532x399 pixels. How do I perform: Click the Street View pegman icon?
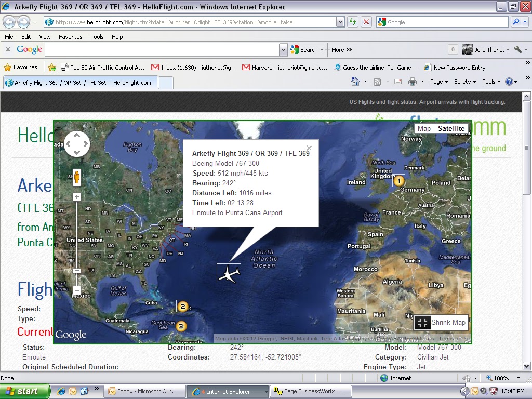tap(77, 178)
